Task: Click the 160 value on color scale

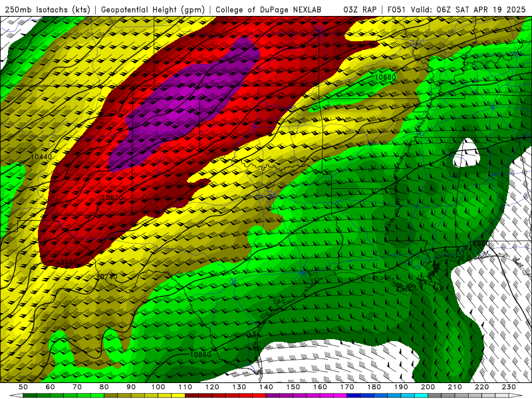Action: coord(320,387)
